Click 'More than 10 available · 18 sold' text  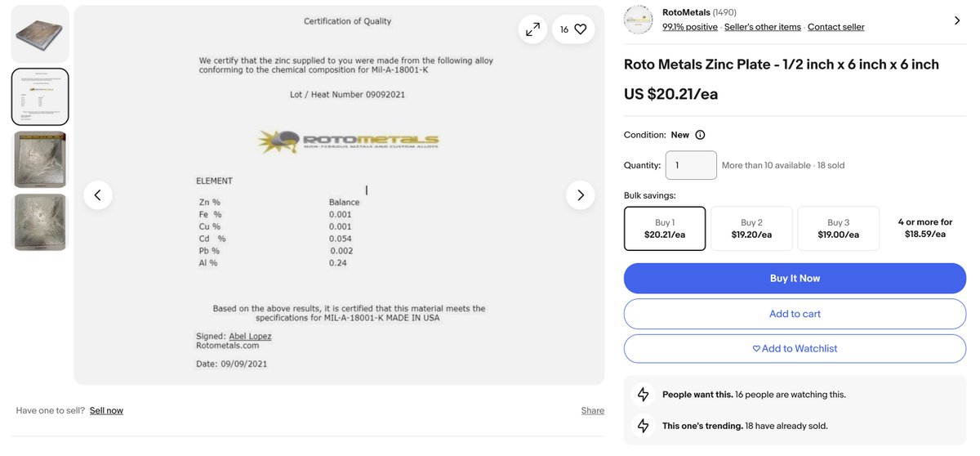(x=783, y=165)
